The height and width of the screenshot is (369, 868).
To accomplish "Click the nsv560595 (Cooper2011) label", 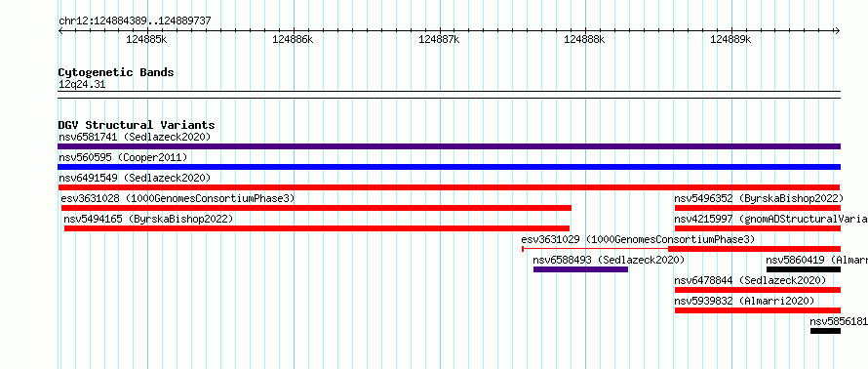I will (123, 157).
